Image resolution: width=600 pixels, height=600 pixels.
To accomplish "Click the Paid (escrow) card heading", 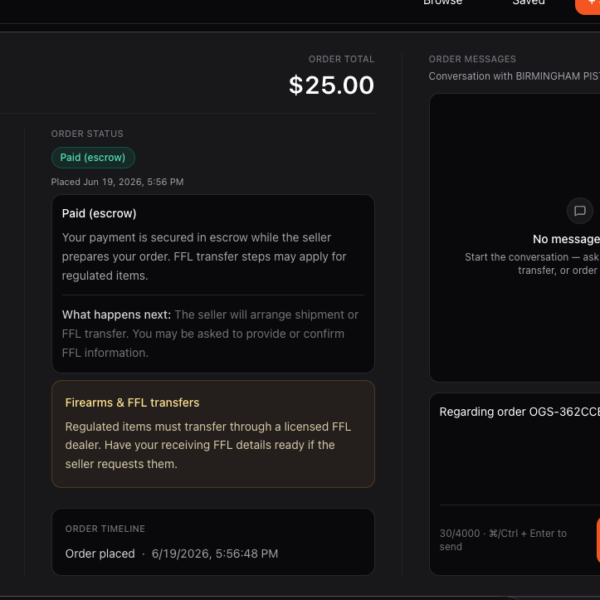I will [x=99, y=213].
